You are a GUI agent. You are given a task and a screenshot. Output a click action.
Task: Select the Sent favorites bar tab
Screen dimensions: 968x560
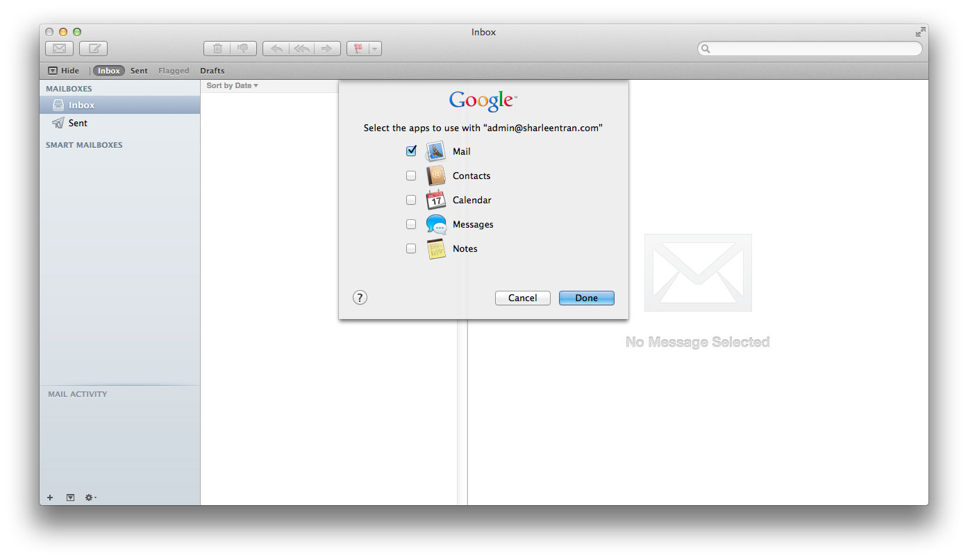pyautogui.click(x=139, y=71)
